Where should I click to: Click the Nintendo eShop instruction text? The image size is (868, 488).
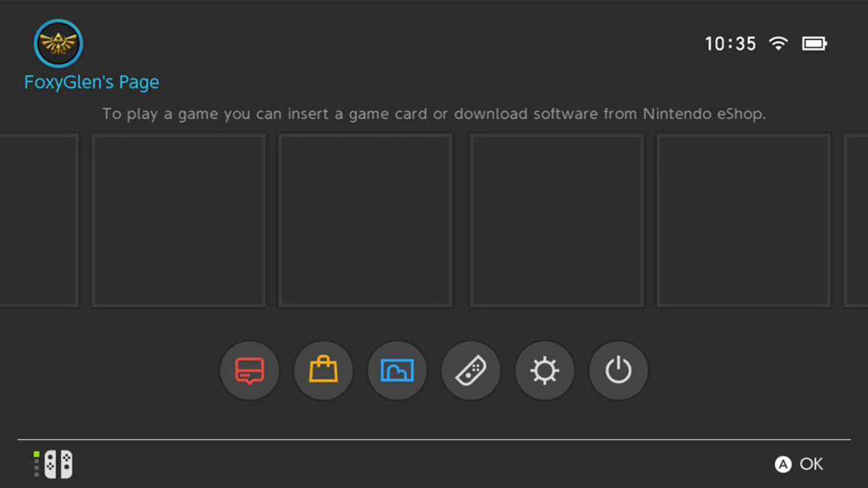tap(434, 114)
